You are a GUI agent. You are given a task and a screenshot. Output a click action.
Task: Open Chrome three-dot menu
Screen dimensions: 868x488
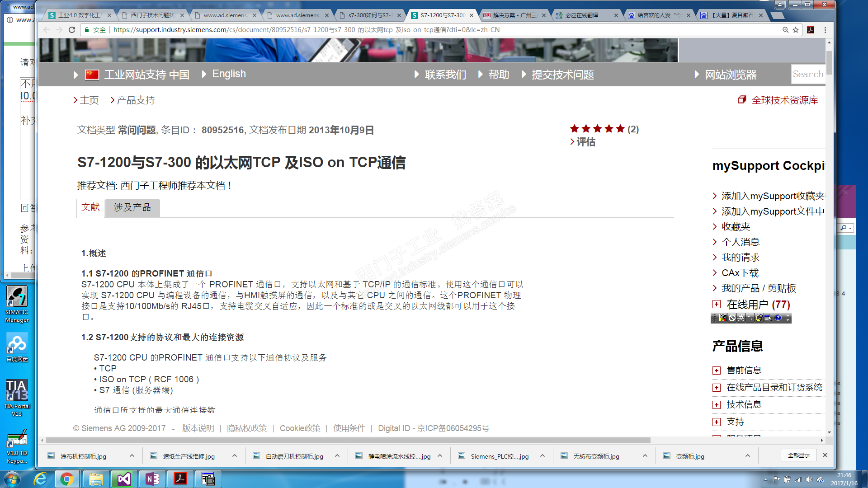point(825,30)
